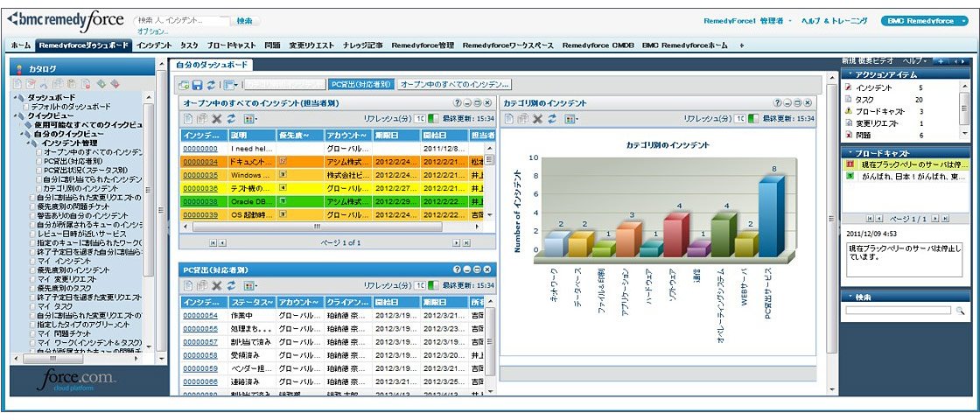Viewport: 980px width, 420px height.
Task: Open incident 00000034 link
Action: coord(200,162)
